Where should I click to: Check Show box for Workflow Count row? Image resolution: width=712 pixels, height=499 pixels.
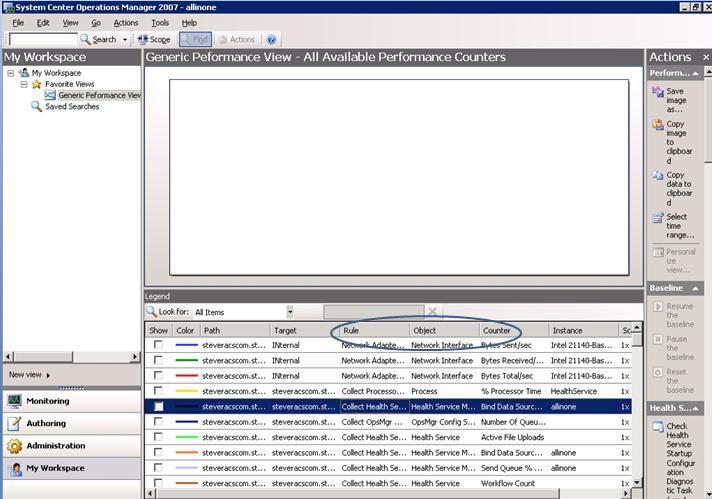pyautogui.click(x=158, y=483)
